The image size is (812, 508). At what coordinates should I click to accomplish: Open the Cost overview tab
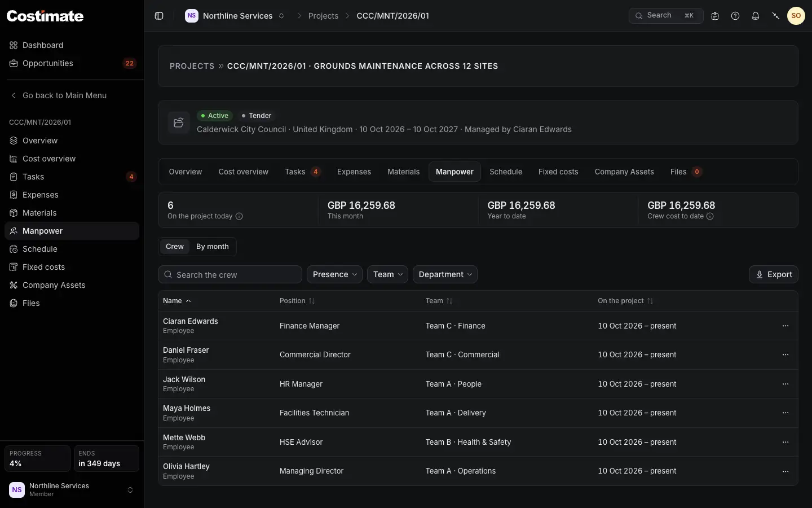pos(244,172)
